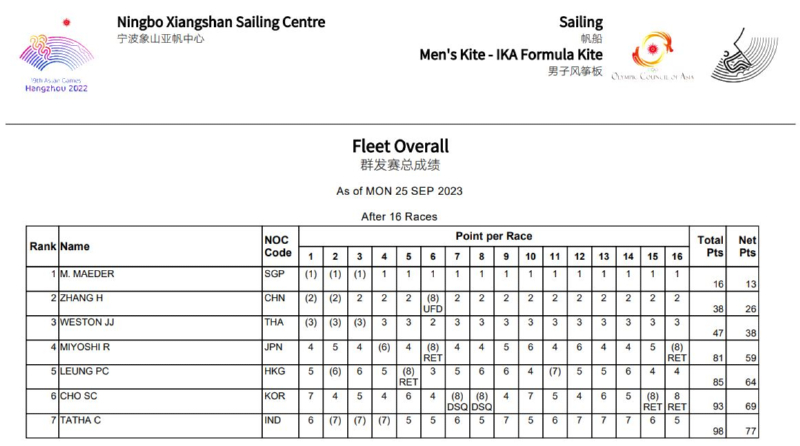Click the As of MON 25 SEP 2023 text
The height and width of the screenshot is (446, 800).
(400, 190)
